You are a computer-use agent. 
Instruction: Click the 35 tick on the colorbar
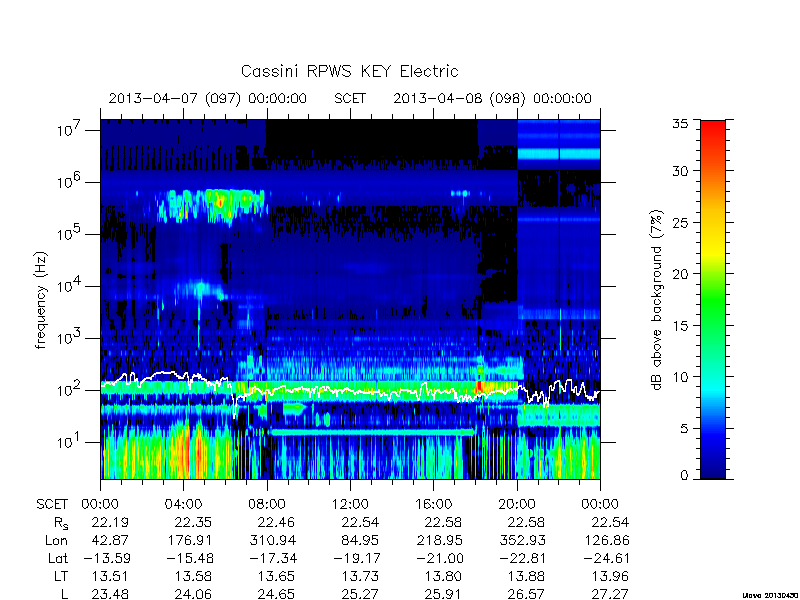coord(681,123)
